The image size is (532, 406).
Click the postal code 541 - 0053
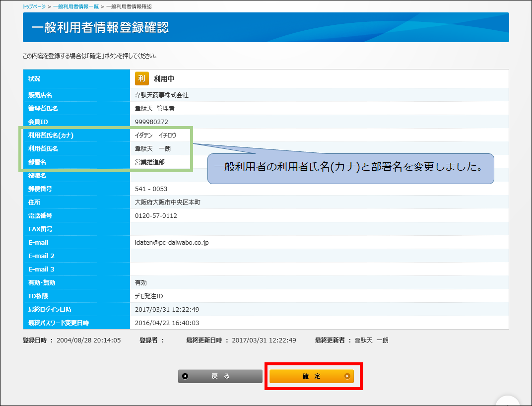point(151,189)
